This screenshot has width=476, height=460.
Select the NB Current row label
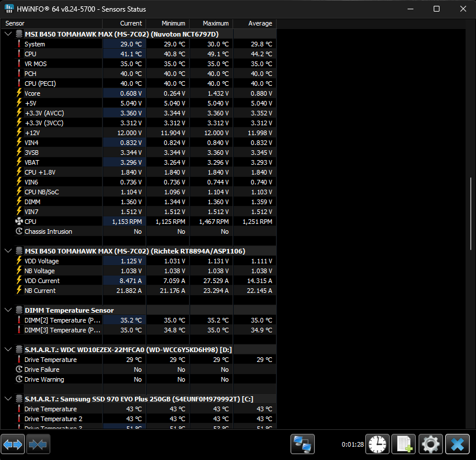tap(40, 291)
